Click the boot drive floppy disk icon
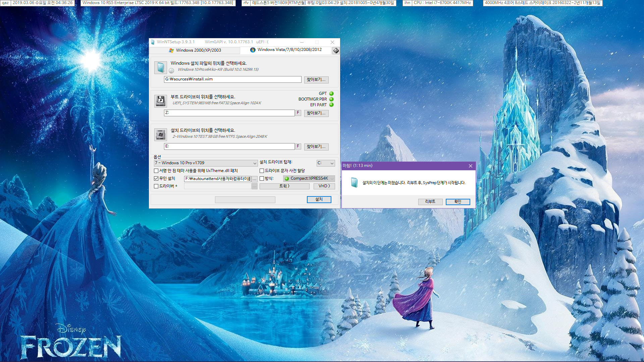 [x=161, y=101]
